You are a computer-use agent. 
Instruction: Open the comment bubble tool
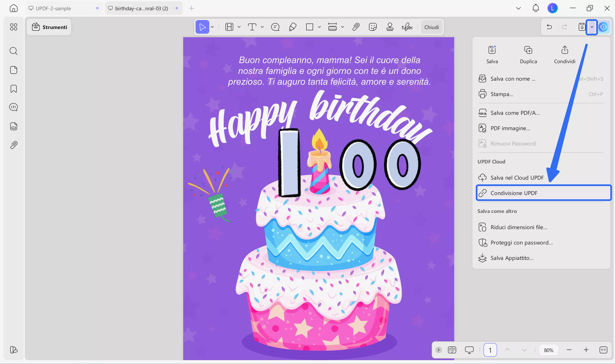coord(275,27)
